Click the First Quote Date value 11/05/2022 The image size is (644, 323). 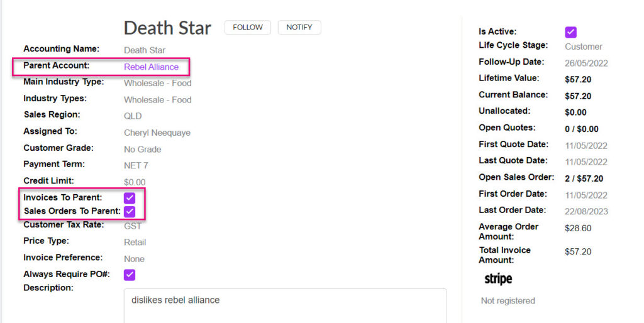click(x=586, y=146)
